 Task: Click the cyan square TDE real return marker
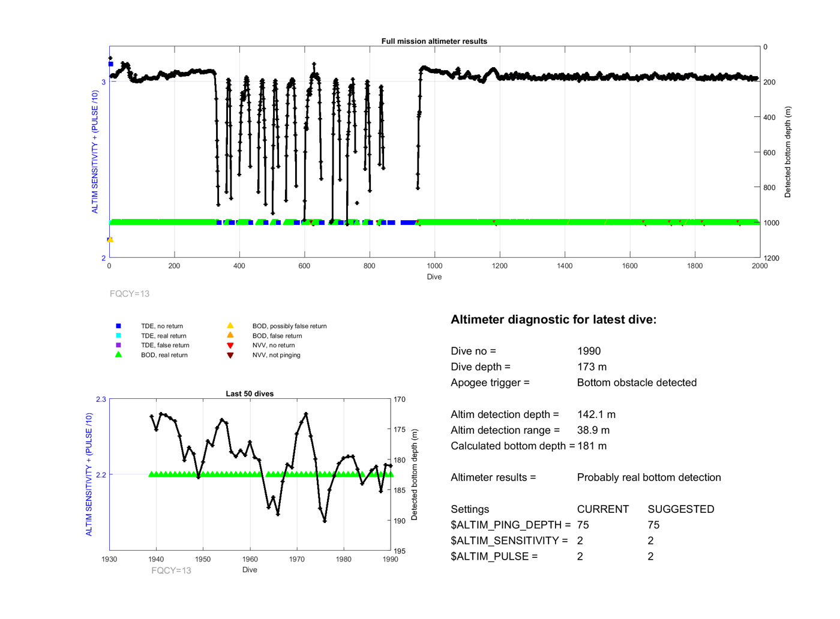click(x=118, y=335)
